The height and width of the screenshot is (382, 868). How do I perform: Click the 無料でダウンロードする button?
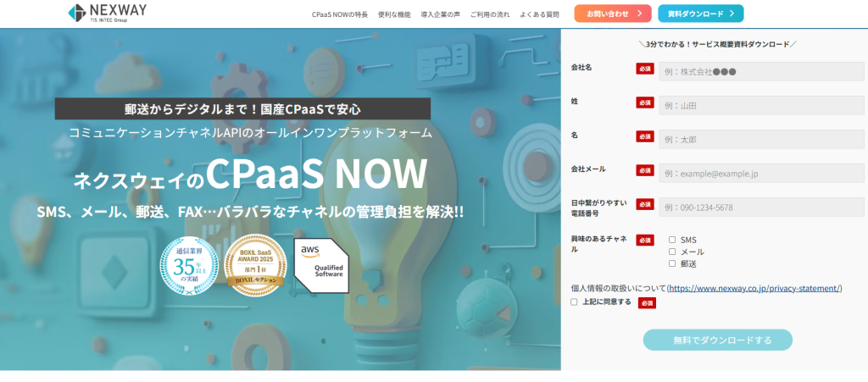(717, 340)
